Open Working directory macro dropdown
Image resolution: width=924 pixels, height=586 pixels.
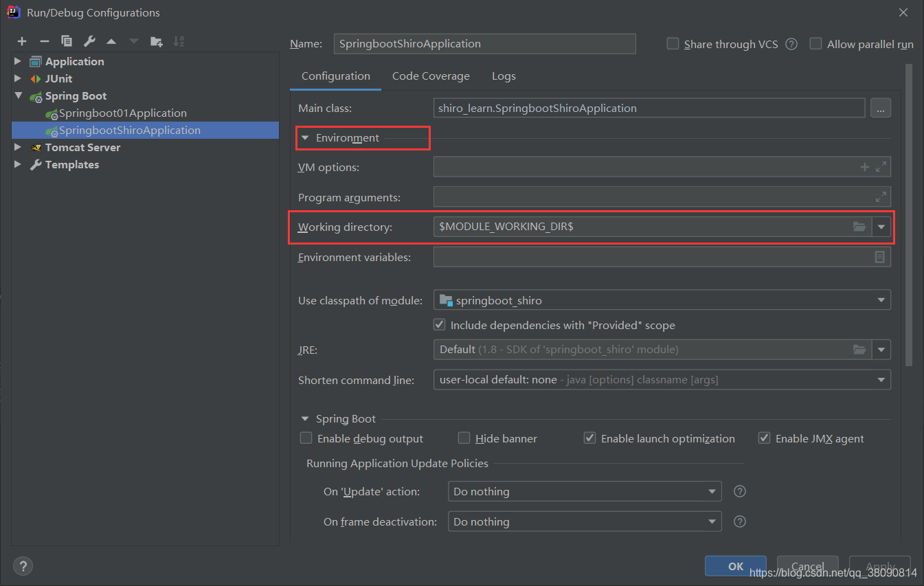pyautogui.click(x=881, y=227)
